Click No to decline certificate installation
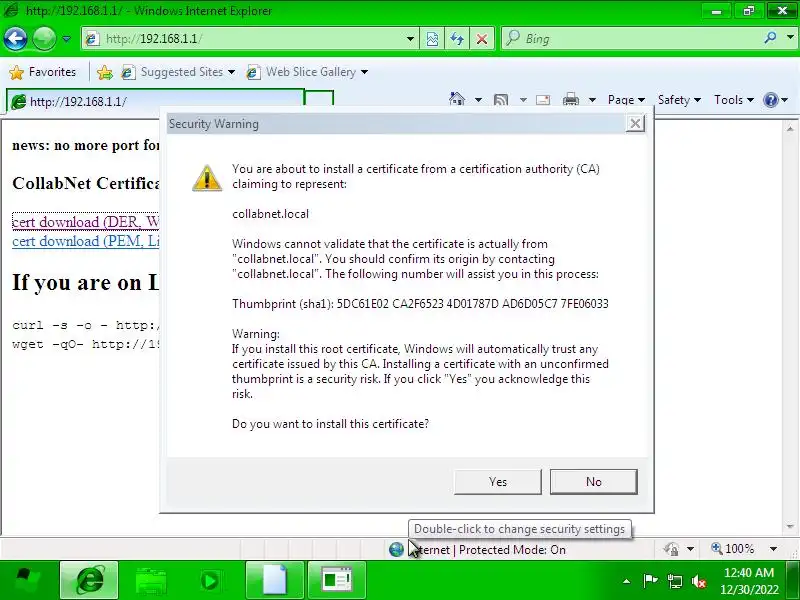800x600 pixels. [x=593, y=482]
